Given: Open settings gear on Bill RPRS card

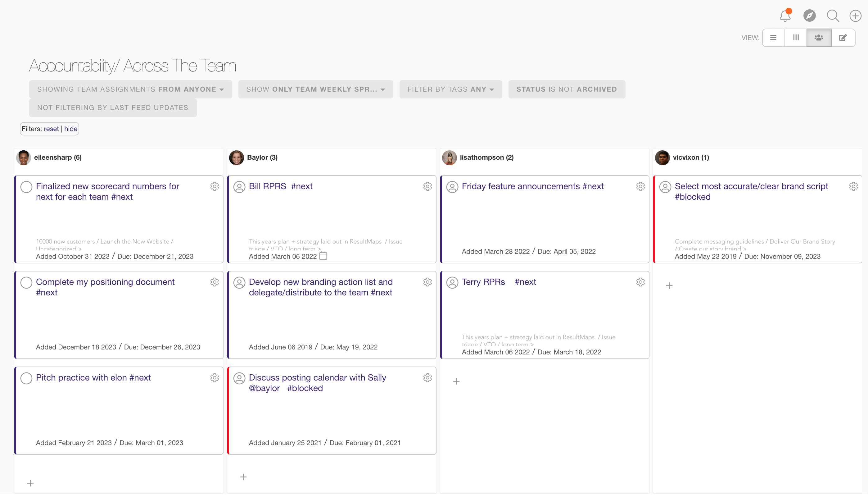Looking at the screenshot, I should pyautogui.click(x=427, y=186).
